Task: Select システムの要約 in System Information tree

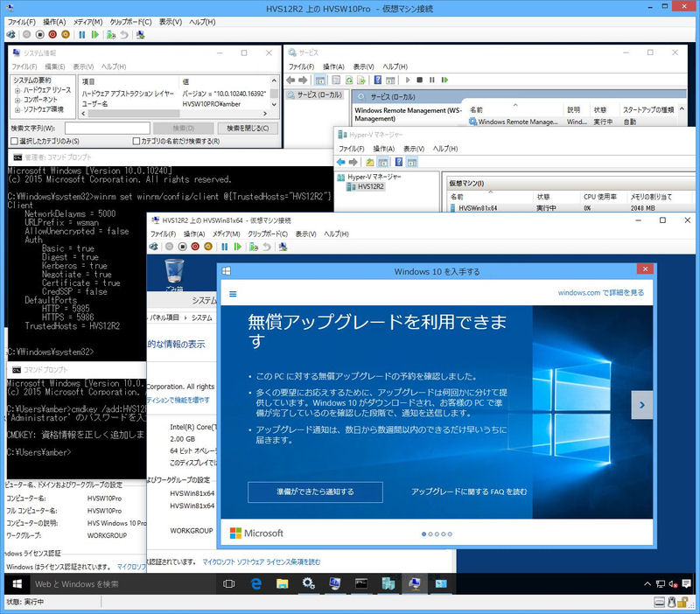Action: (x=32, y=80)
